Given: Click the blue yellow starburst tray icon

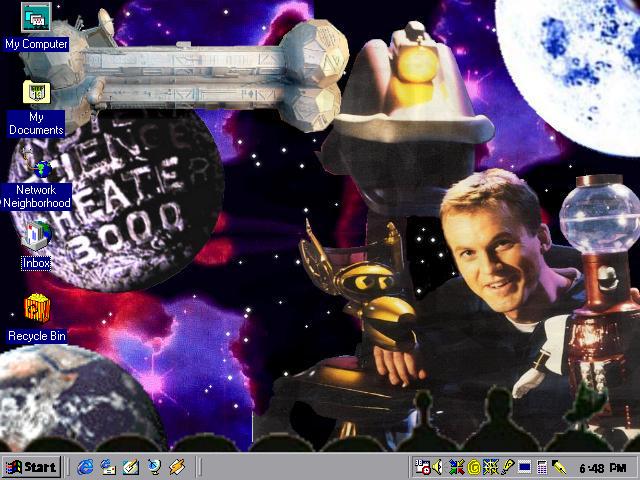Looking at the screenshot, I should pyautogui.click(x=490, y=467).
